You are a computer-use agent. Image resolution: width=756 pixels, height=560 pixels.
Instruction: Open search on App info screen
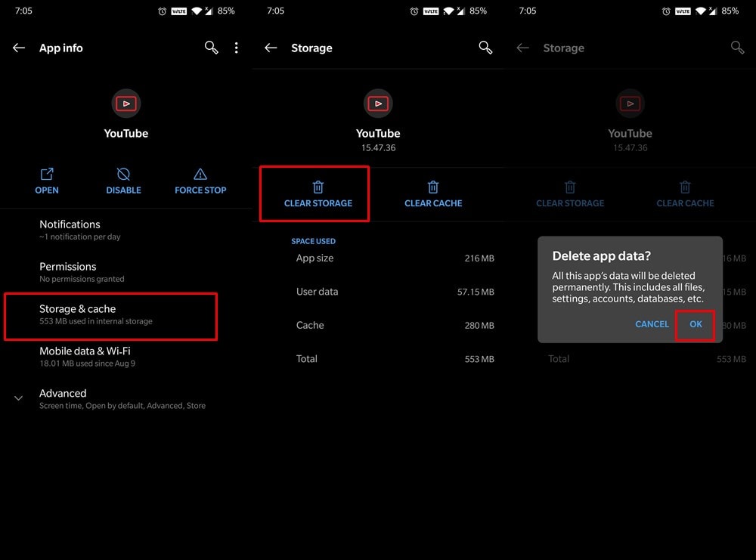pos(211,47)
